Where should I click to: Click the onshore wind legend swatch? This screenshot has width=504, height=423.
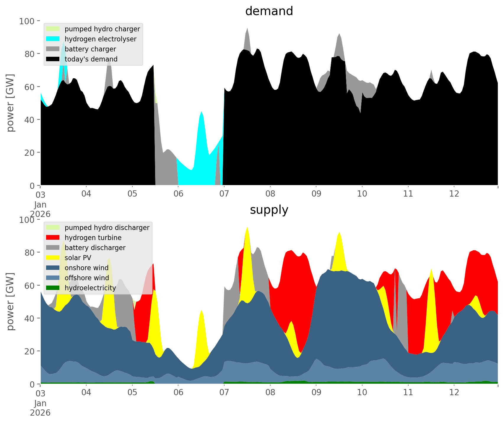click(x=53, y=268)
